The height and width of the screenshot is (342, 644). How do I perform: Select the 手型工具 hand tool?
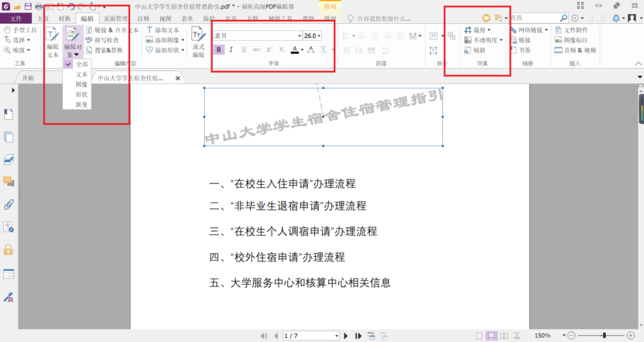pos(20,30)
